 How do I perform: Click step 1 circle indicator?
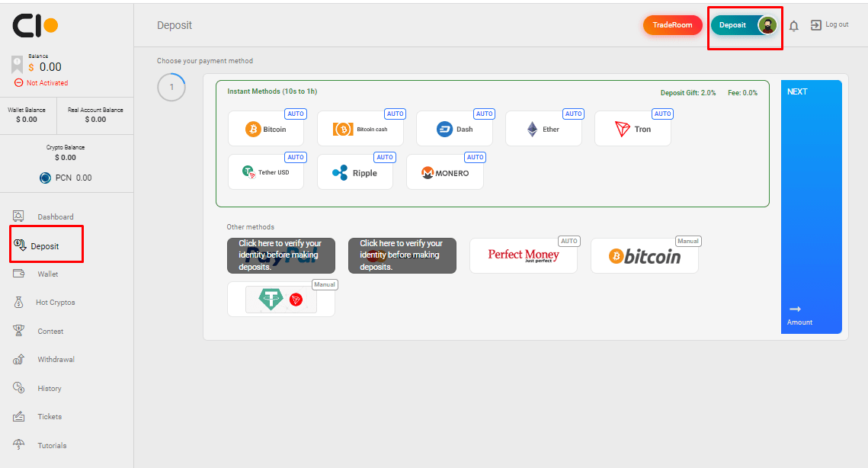(x=171, y=87)
